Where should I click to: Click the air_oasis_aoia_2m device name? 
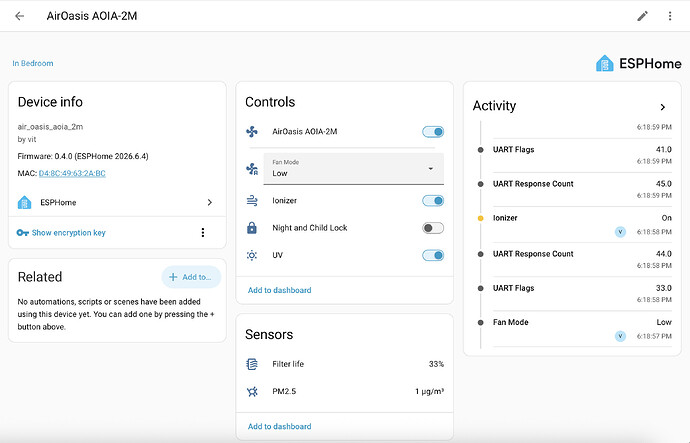coord(50,127)
